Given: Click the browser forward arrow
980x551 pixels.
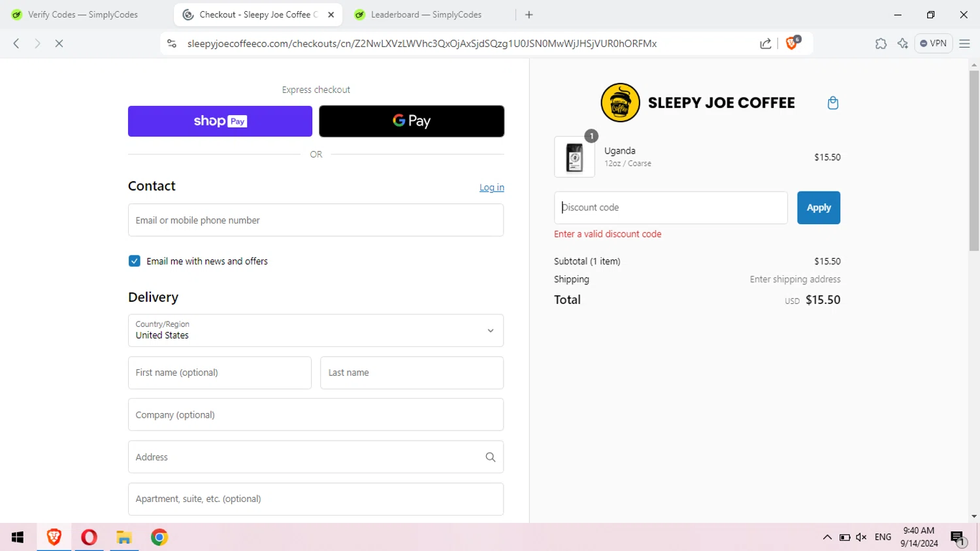Looking at the screenshot, I should [37, 43].
